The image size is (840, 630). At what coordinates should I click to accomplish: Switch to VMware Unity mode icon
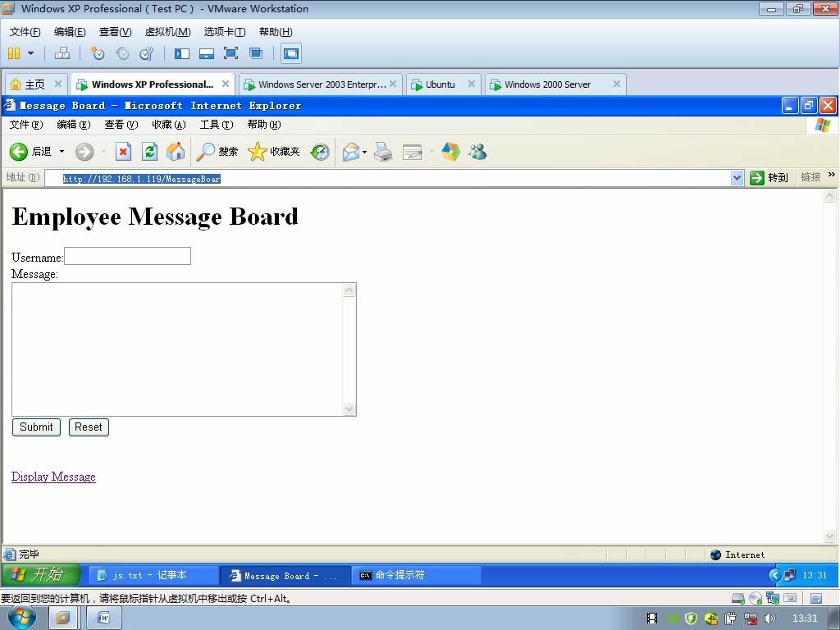tap(256, 53)
